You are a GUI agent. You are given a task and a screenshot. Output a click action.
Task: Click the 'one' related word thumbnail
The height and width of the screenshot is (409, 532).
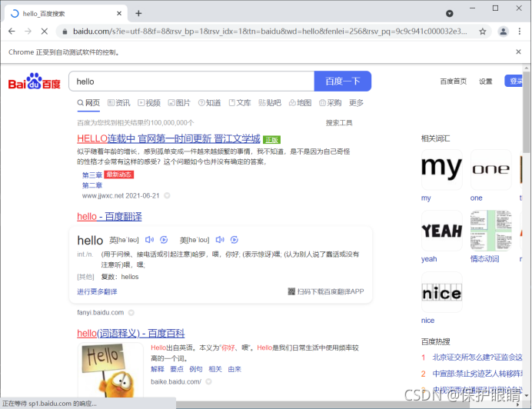coord(491,170)
